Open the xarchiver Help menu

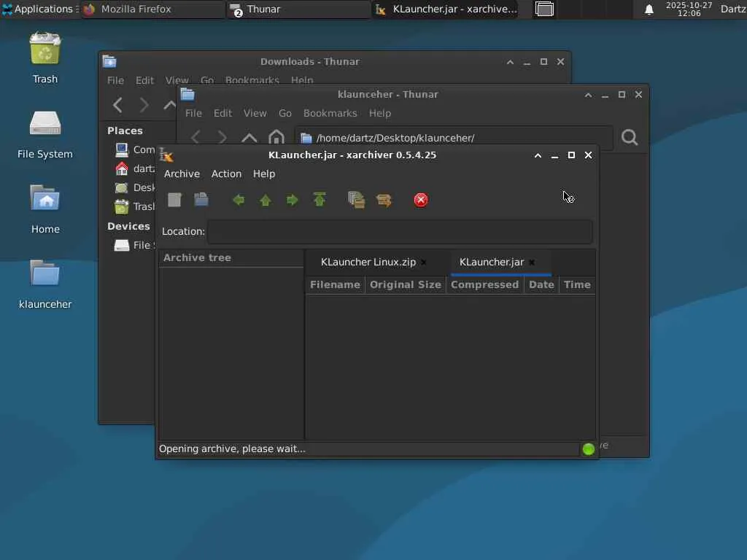click(x=264, y=174)
